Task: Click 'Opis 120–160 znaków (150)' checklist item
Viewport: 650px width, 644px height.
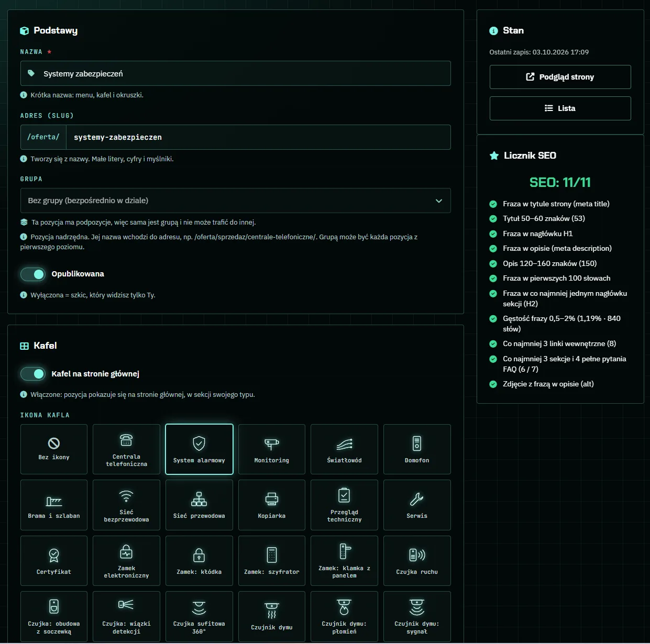Action: coord(549,263)
